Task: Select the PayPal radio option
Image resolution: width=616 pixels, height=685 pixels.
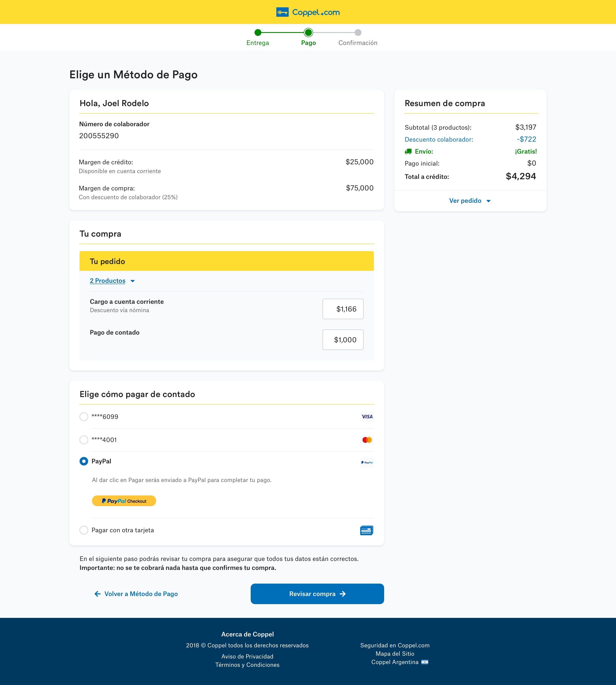Action: 84,461
